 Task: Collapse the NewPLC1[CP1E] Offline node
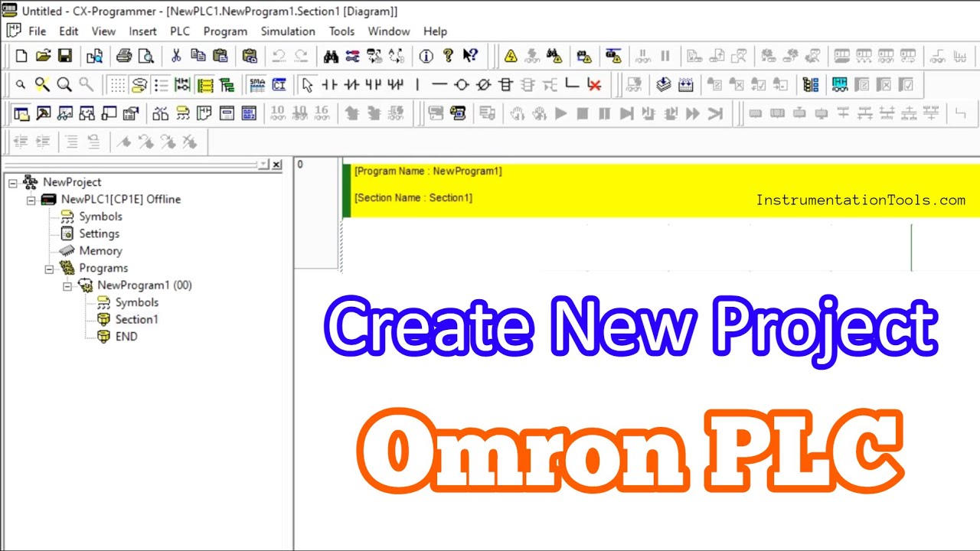pyautogui.click(x=31, y=200)
